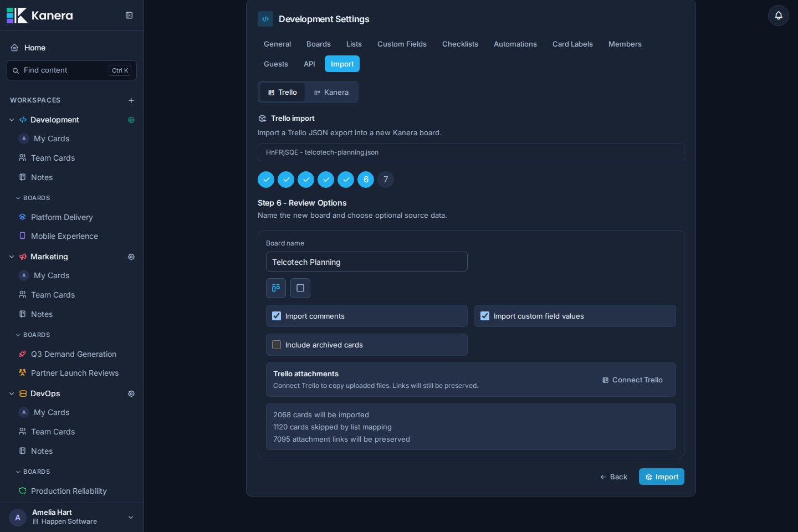
Task: Open the Guests tab
Action: (x=276, y=64)
